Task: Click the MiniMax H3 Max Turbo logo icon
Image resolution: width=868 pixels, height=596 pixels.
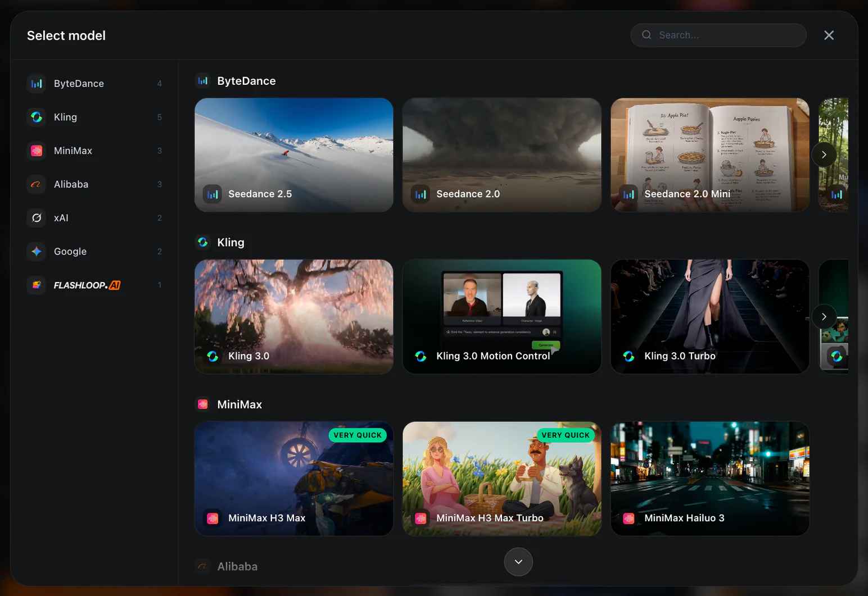Action: [421, 518]
